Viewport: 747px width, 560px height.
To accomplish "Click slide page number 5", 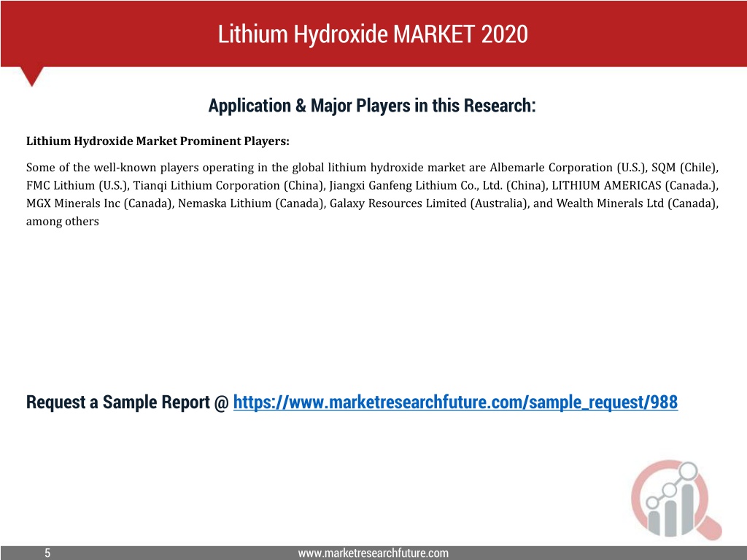I will coord(47,553).
